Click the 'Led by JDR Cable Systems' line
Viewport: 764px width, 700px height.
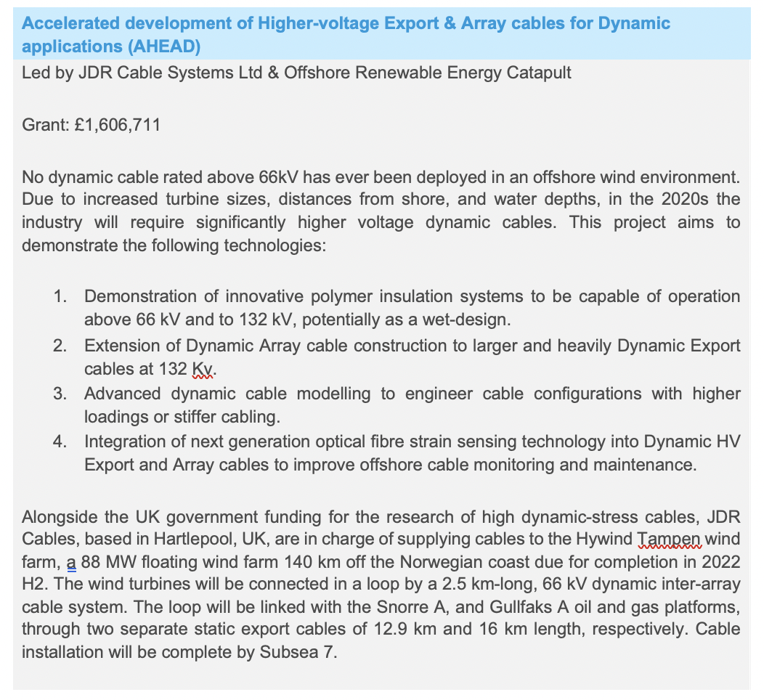tap(296, 73)
